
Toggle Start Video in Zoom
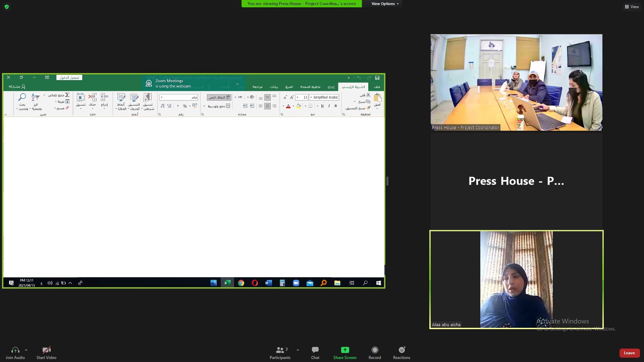coord(46,353)
